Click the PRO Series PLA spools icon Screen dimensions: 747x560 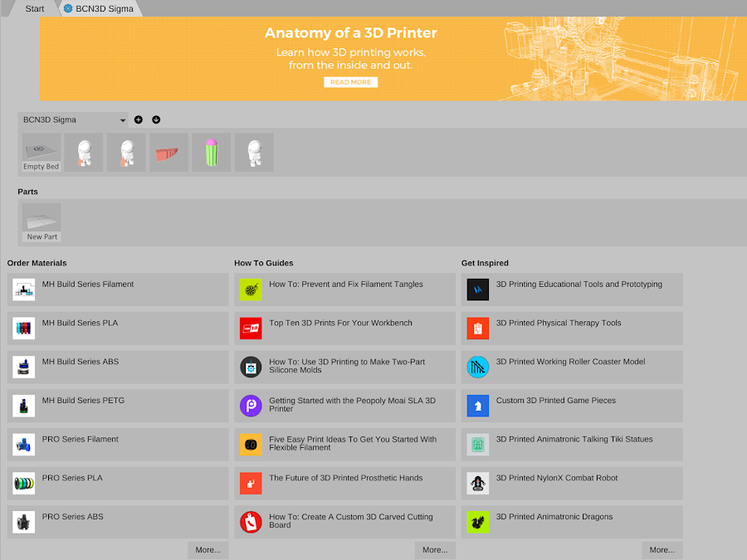click(24, 484)
